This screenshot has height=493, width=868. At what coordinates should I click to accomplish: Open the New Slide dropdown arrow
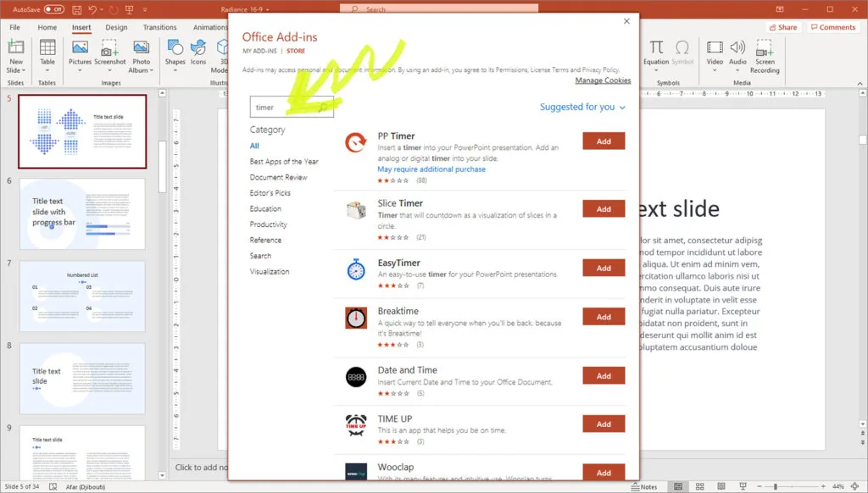pos(23,71)
